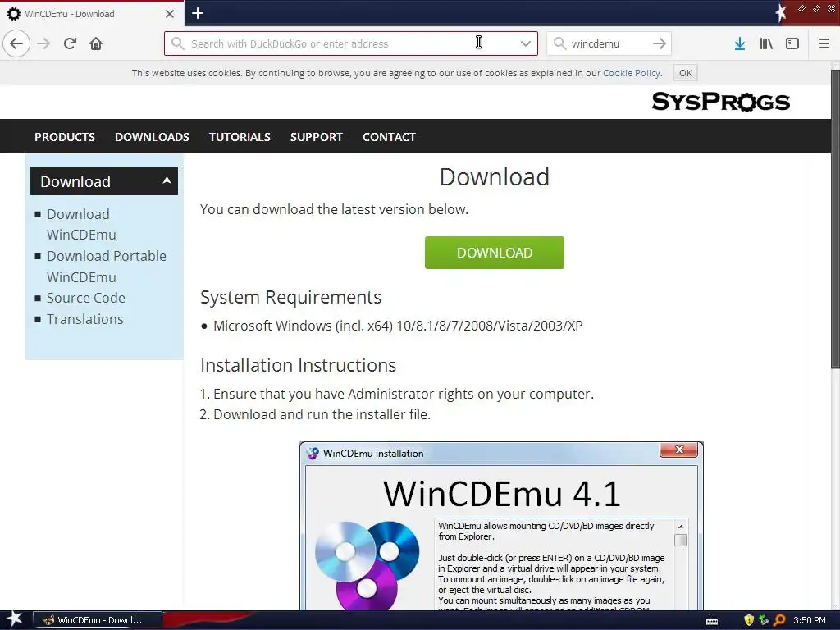
Task: Open the Source Code sidebar link
Action: point(85,298)
